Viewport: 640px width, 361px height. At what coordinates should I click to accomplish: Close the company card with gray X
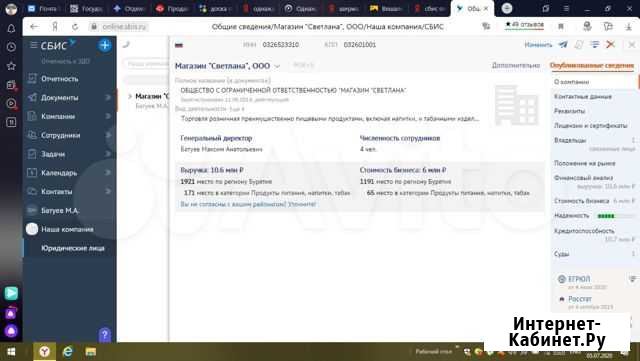click(x=631, y=45)
